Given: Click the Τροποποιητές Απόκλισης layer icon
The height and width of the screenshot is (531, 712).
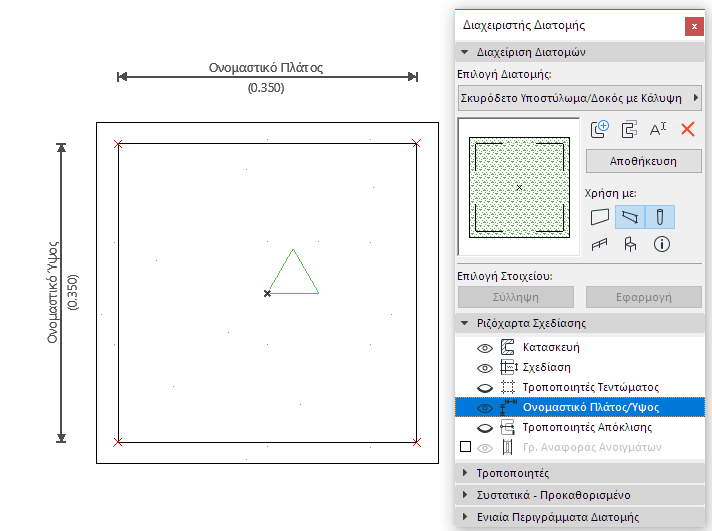Looking at the screenshot, I should 507,427.
